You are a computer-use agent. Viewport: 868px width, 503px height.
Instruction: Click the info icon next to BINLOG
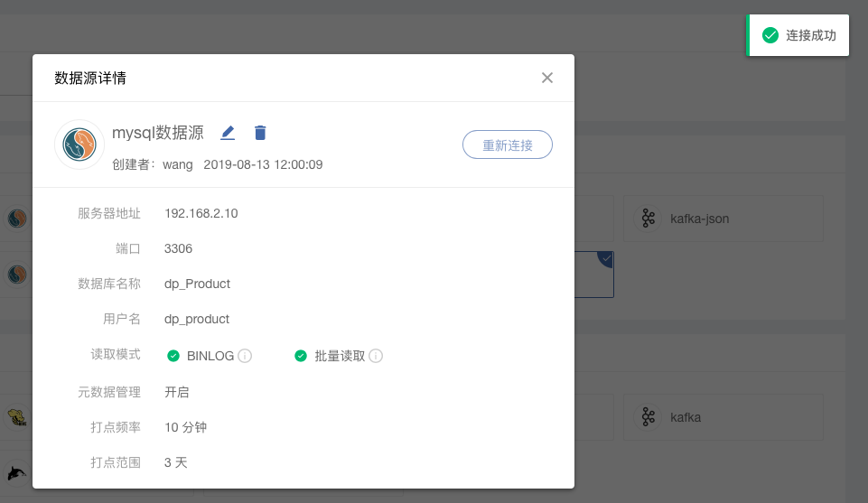245,356
